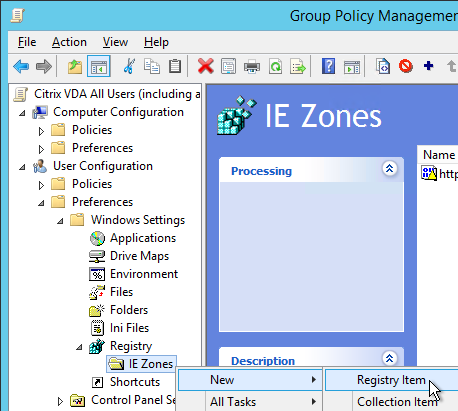
Task: Click the blue plus Add new icon
Action: [428, 66]
